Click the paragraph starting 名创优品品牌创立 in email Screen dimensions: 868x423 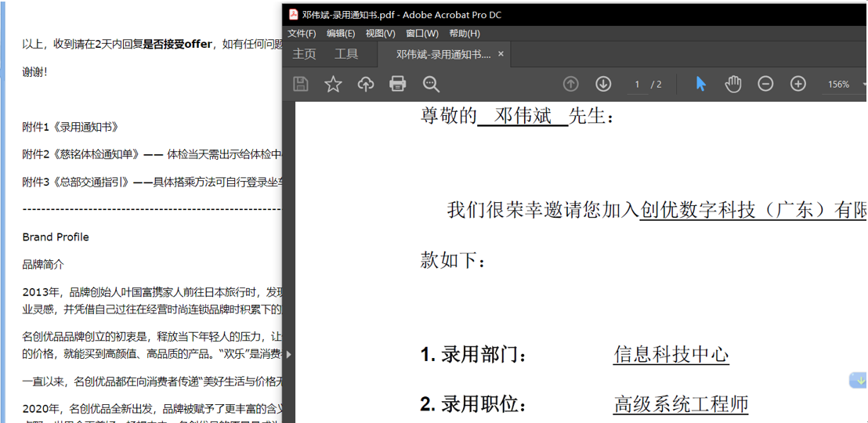pos(152,344)
